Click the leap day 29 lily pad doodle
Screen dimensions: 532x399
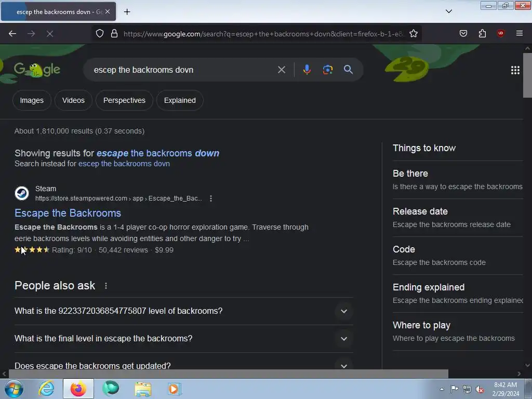[406, 69]
